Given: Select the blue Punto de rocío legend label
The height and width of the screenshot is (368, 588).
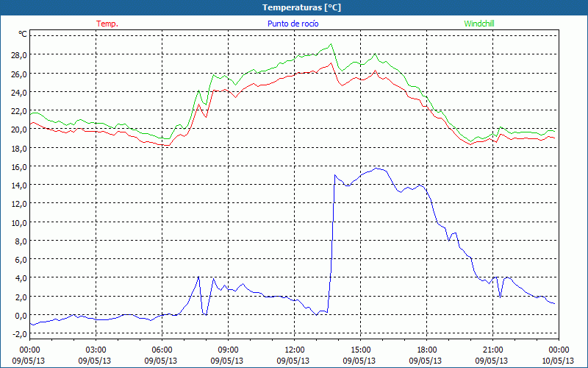Looking at the screenshot, I should click(x=293, y=24).
